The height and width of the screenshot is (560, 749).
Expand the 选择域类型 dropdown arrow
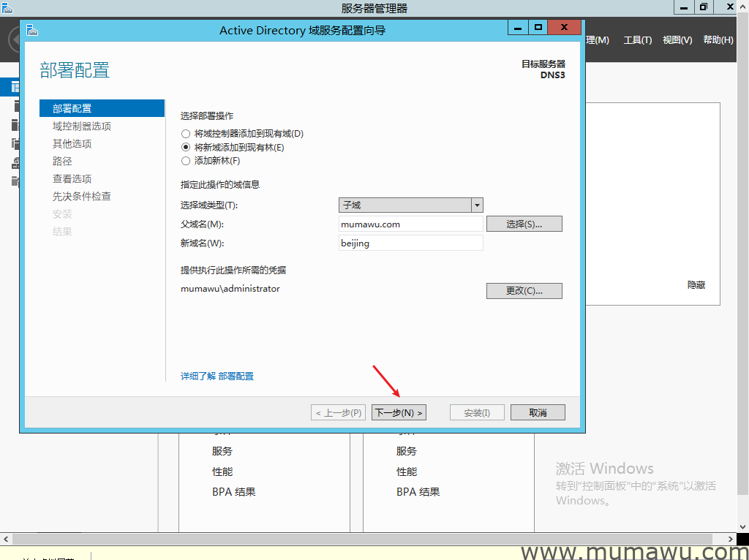[477, 205]
